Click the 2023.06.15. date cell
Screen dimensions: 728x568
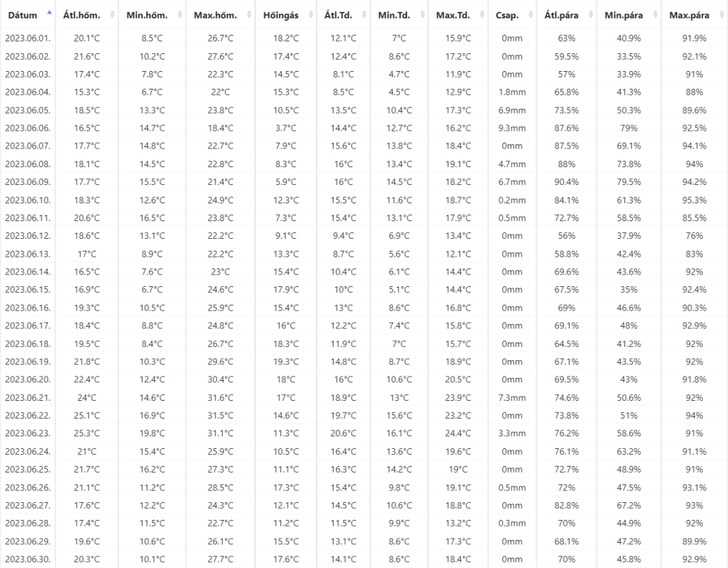[27, 289]
